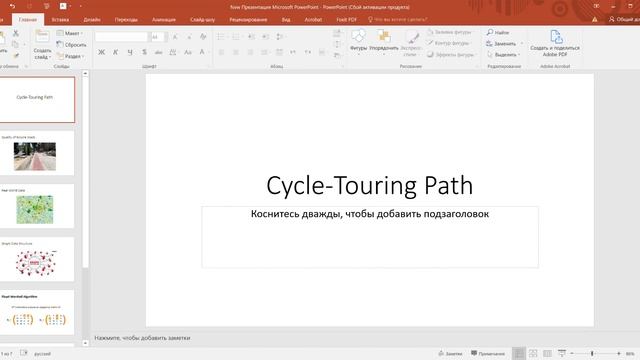The height and width of the screenshot is (360, 640).
Task: Click the font name box
Action: coord(121,37)
